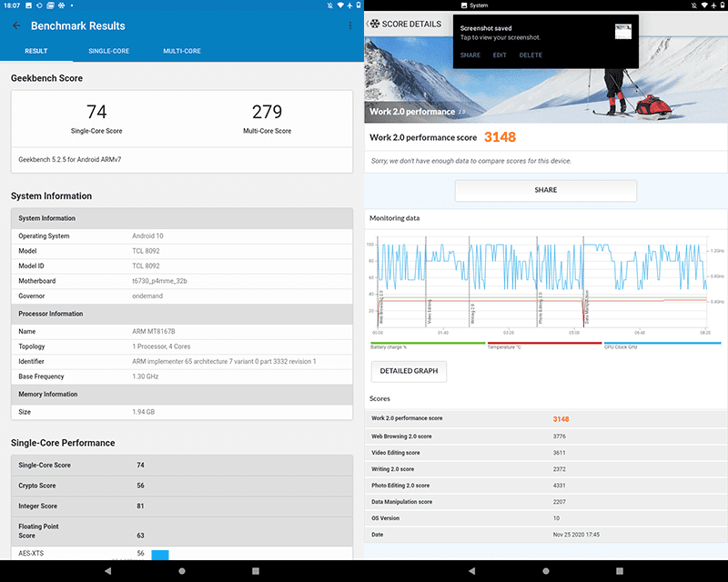
Task: Open the three-dot overflow menu
Action: coord(350,25)
